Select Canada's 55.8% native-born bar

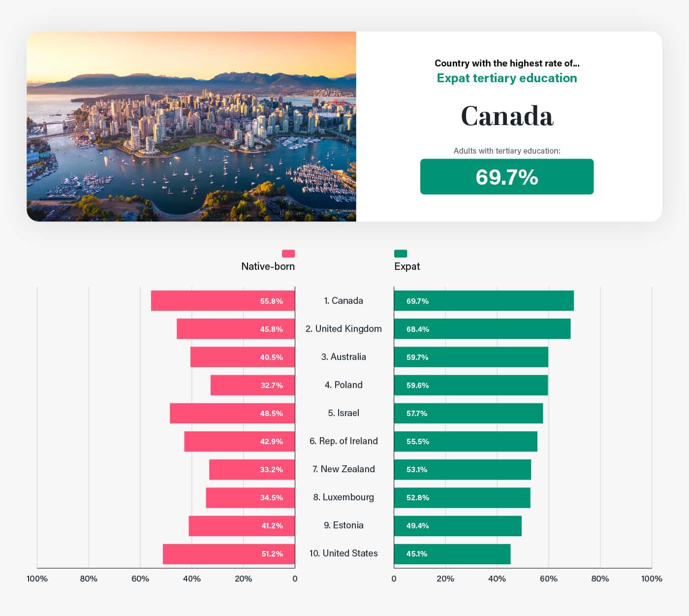[222, 301]
